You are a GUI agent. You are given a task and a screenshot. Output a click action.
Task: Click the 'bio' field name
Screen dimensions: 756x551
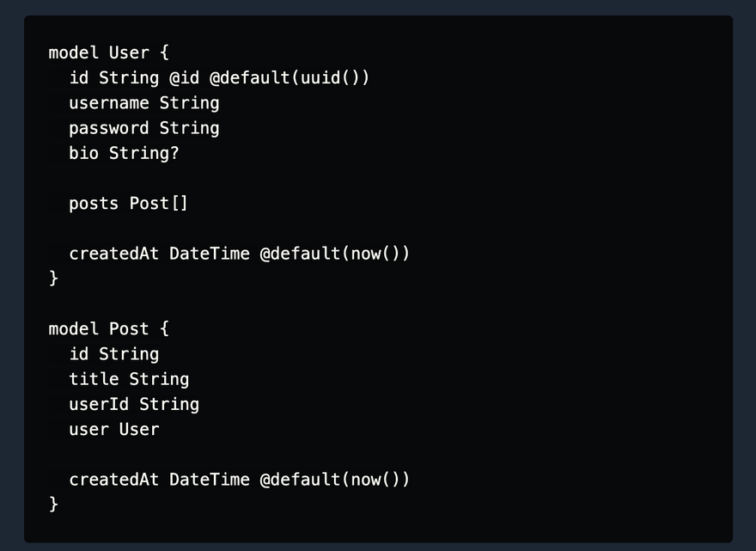[83, 153]
